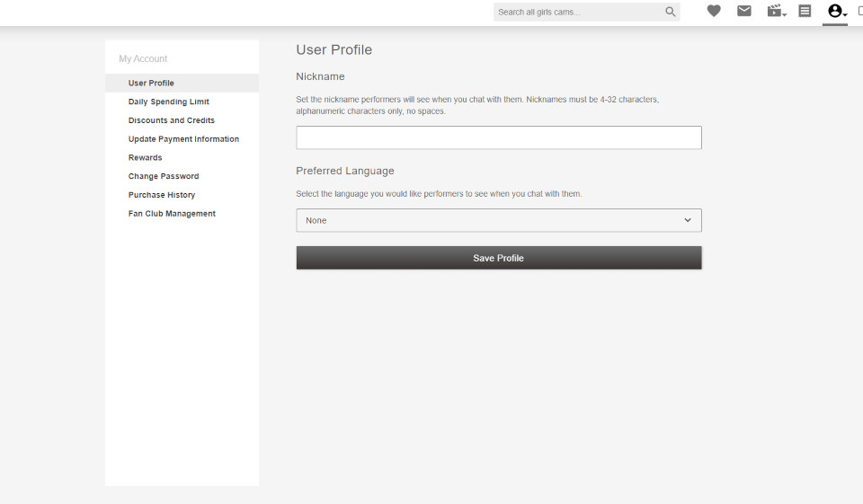
Task: Open Daily Spending Limit settings
Action: point(169,102)
